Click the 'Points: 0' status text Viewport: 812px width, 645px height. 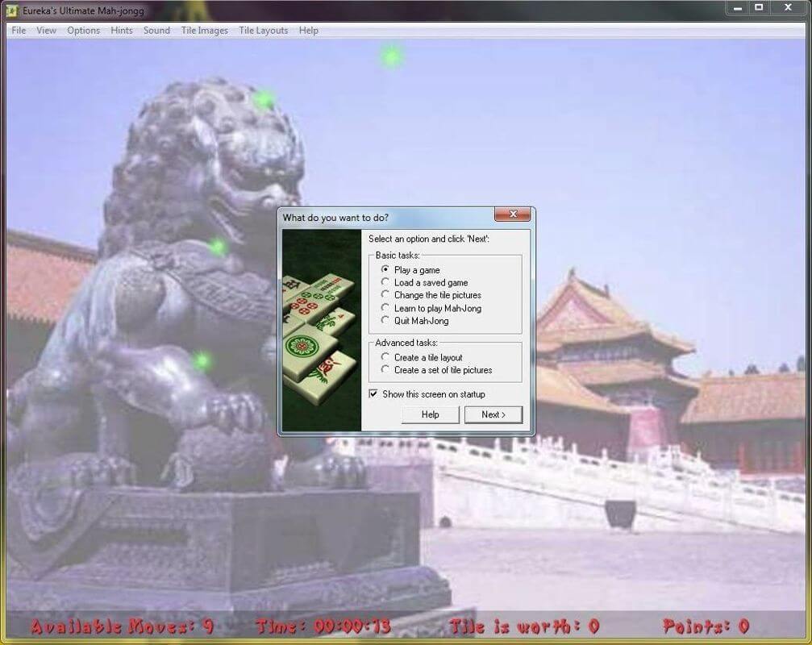click(706, 626)
